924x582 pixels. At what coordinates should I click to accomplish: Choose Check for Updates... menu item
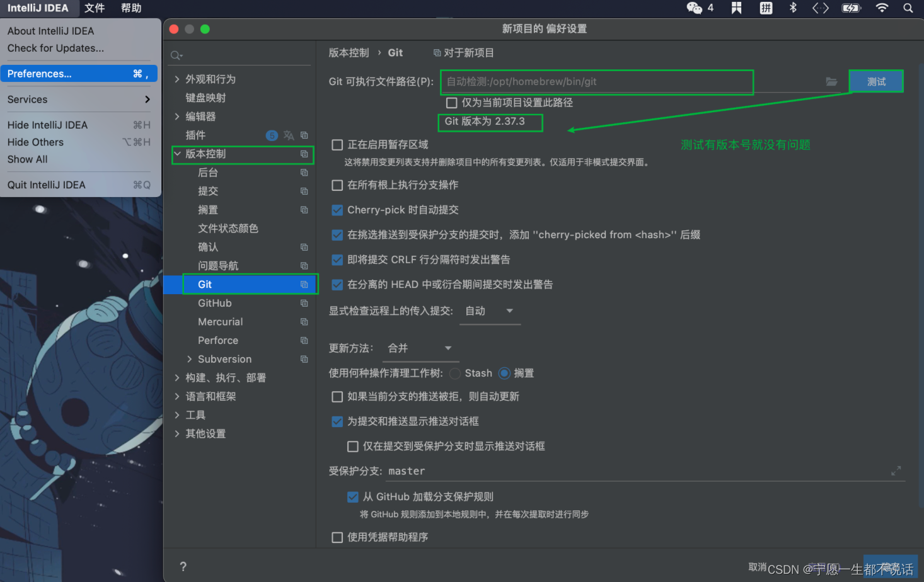[79, 48]
